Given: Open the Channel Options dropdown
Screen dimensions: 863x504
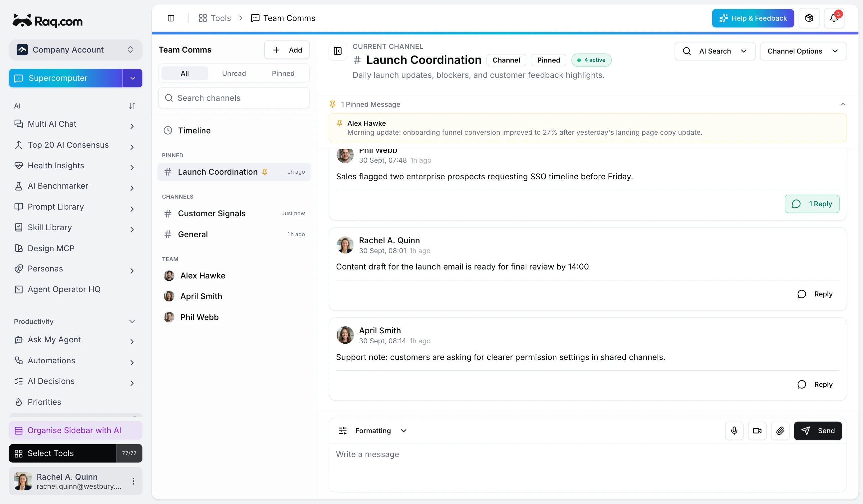Looking at the screenshot, I should (803, 51).
